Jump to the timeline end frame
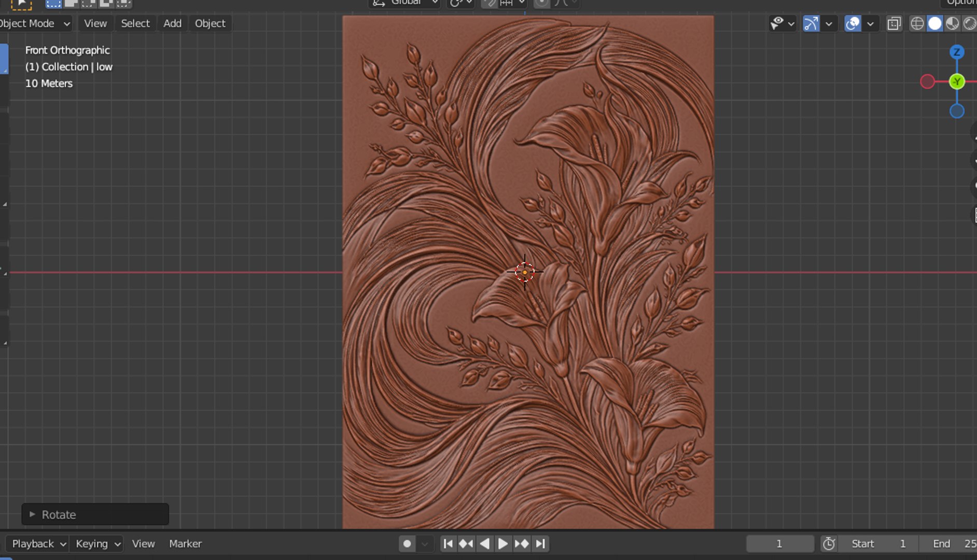 tap(540, 543)
